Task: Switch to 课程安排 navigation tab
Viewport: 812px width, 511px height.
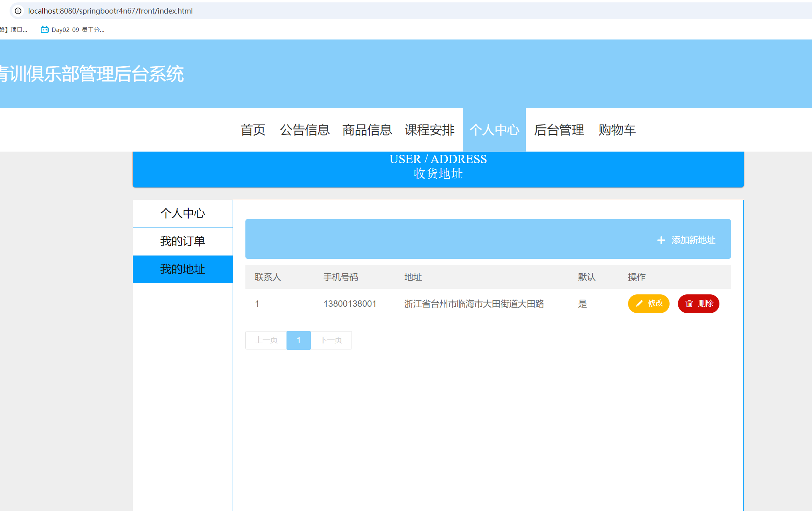Action: point(430,130)
